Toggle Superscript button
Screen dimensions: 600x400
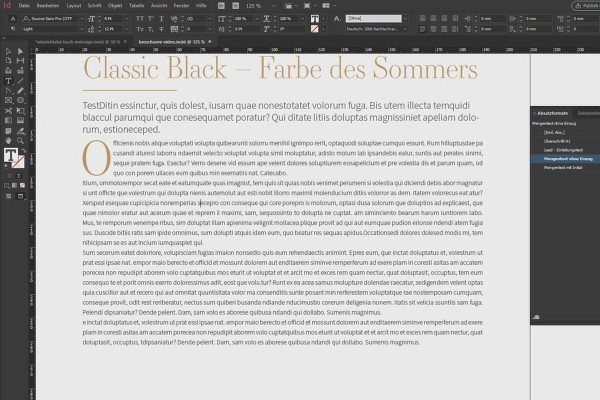pyautogui.click(x=151, y=18)
